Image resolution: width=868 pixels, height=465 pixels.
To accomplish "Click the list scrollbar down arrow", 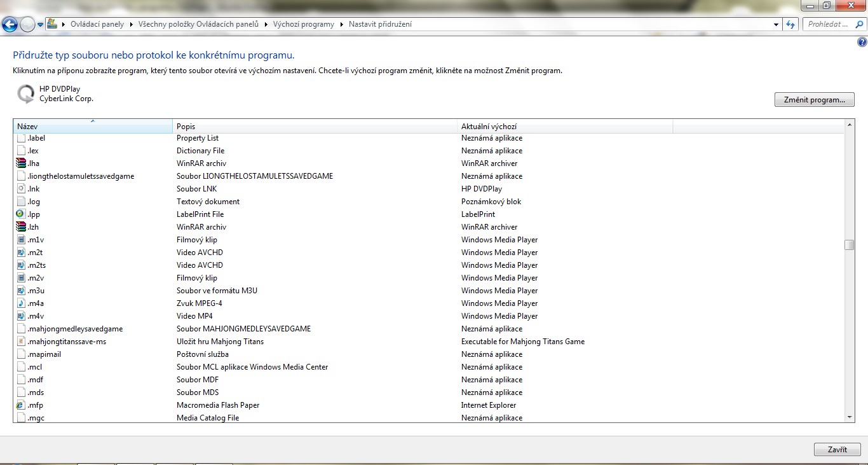I will [850, 417].
